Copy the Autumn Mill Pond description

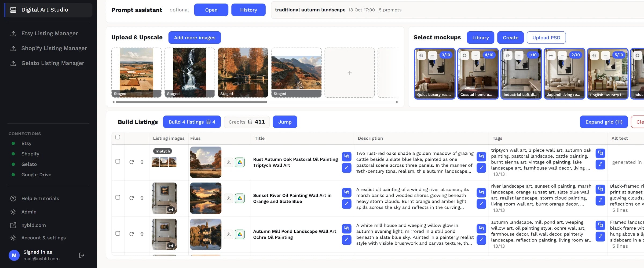click(x=481, y=228)
